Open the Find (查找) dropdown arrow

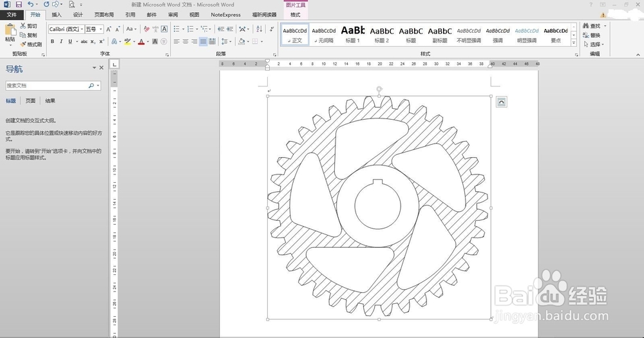[x=605, y=26]
